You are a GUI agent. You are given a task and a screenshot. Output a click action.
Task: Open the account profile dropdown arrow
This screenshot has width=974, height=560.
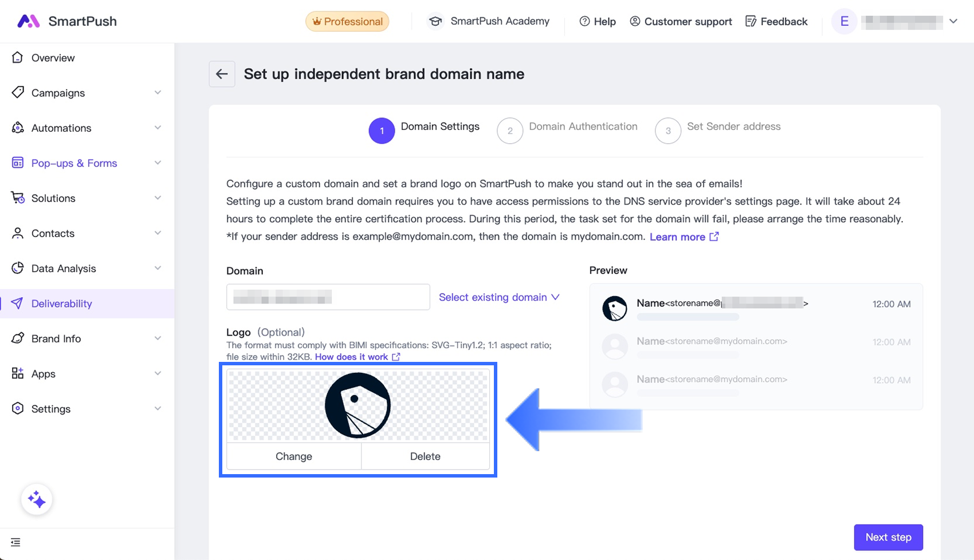[x=953, y=21]
